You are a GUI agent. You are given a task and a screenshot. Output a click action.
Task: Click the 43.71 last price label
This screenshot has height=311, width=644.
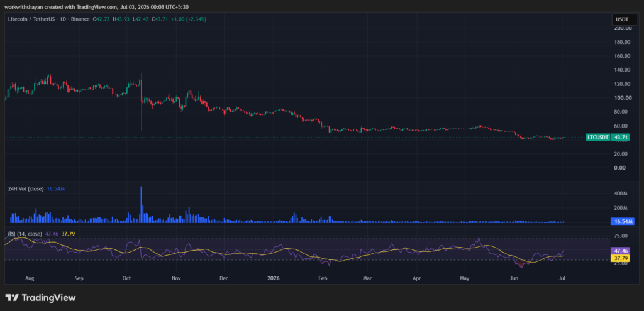point(620,137)
